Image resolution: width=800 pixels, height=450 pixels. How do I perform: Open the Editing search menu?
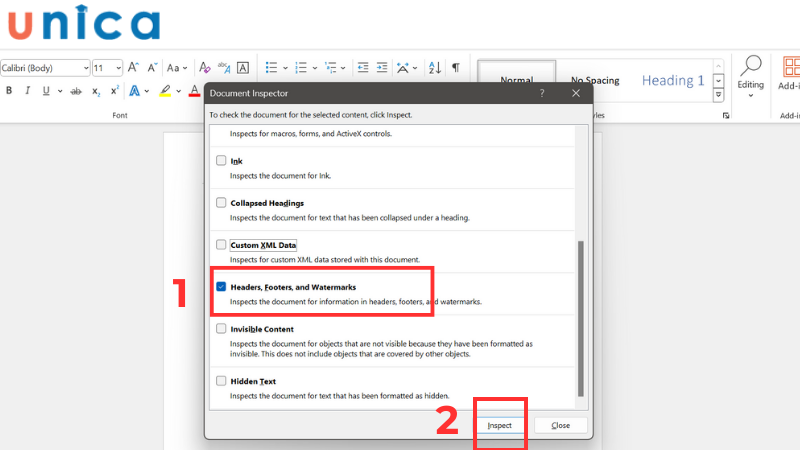(x=751, y=77)
